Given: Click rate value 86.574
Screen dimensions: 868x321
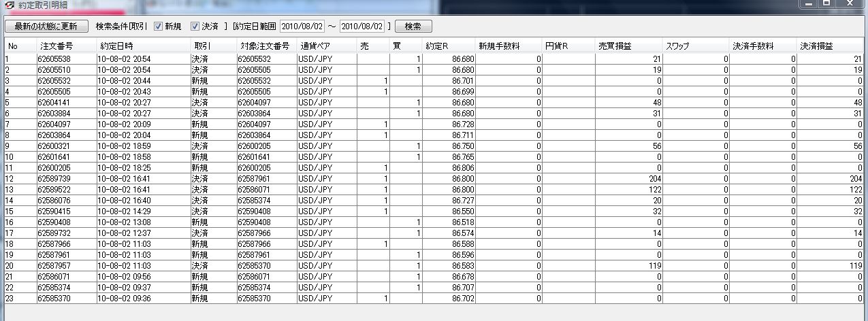Looking at the screenshot, I should (462, 233).
